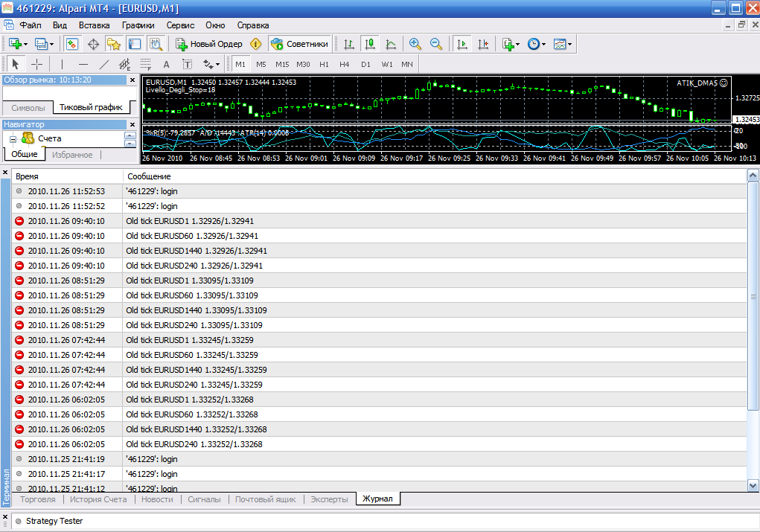Image resolution: width=760 pixels, height=532 pixels.
Task: Zoom in on the chart
Action: [x=415, y=44]
